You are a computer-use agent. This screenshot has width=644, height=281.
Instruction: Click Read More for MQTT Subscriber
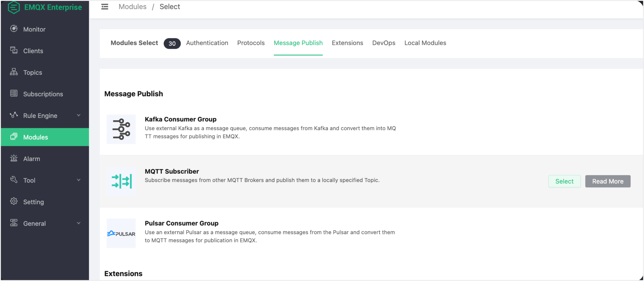click(x=608, y=181)
